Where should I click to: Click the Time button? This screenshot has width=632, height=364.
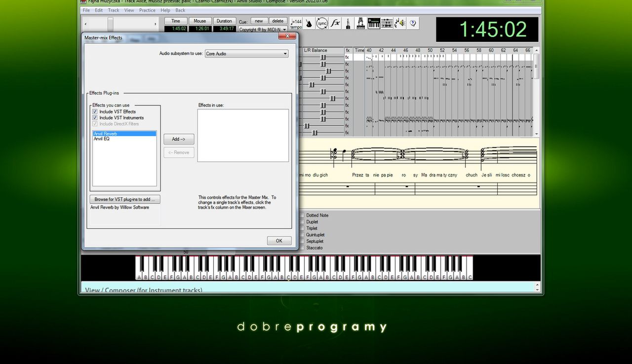pos(176,21)
